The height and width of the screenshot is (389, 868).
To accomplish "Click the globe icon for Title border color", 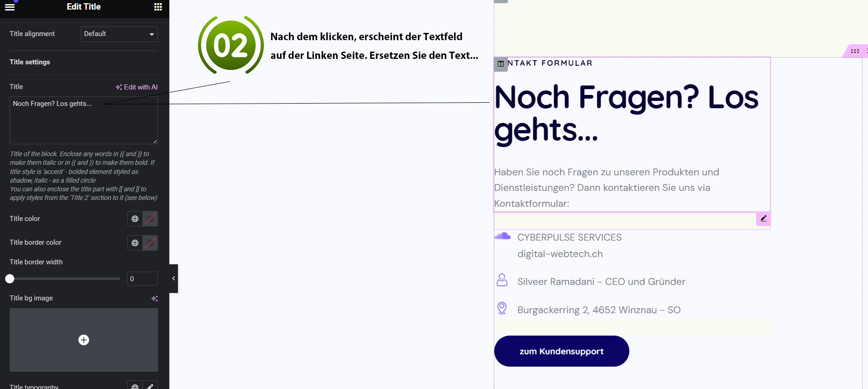I will (x=135, y=243).
